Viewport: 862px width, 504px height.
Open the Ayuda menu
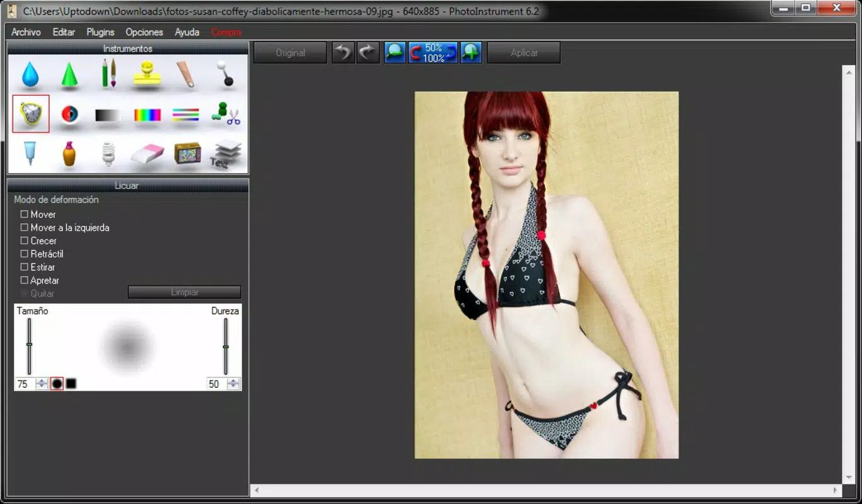pos(187,32)
